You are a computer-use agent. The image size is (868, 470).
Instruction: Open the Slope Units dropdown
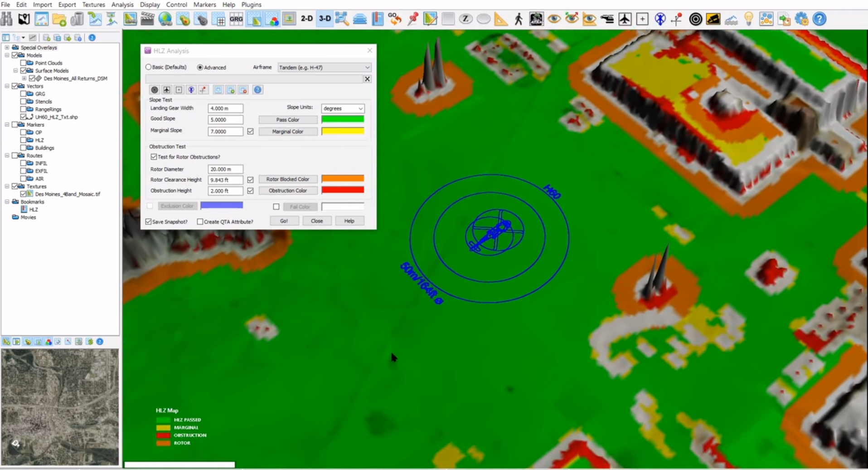click(x=343, y=109)
